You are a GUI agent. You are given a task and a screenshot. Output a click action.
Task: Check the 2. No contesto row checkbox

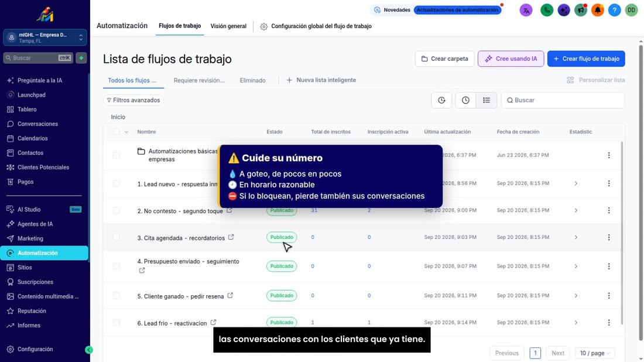117,210
